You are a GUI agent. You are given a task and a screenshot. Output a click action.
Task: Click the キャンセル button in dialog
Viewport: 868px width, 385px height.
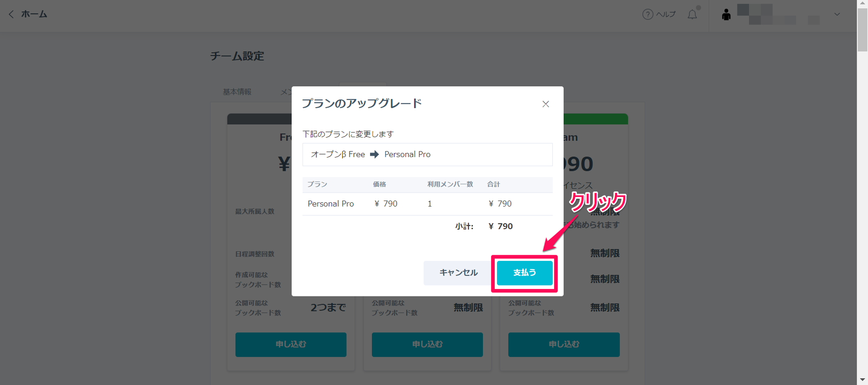click(x=458, y=273)
